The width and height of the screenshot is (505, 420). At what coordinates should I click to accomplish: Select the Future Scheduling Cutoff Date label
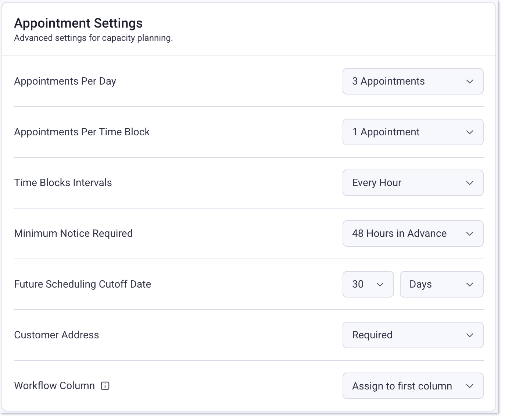tap(82, 284)
